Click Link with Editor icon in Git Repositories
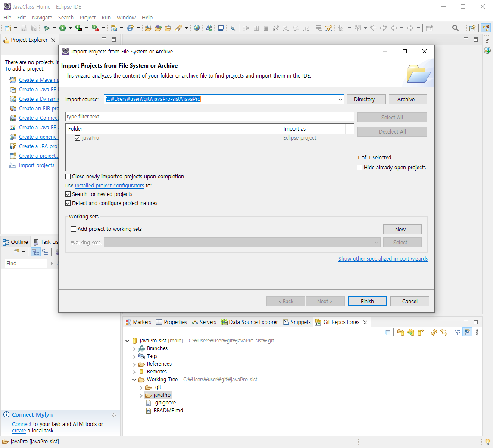This screenshot has width=493, height=448. [x=444, y=332]
